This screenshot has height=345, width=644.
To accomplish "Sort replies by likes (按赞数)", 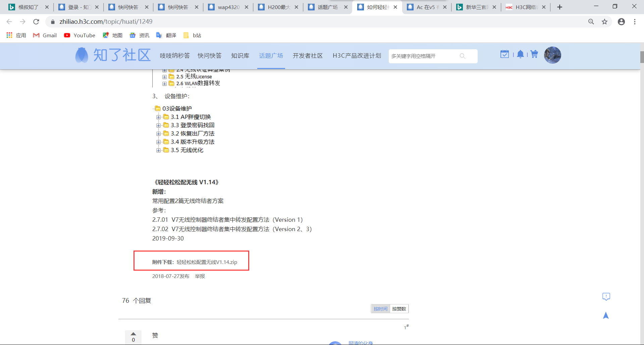I will pyautogui.click(x=399, y=309).
